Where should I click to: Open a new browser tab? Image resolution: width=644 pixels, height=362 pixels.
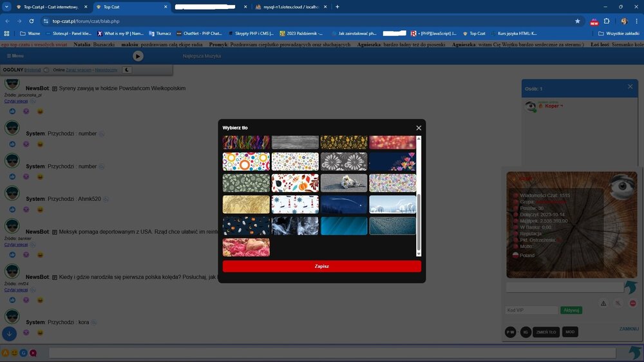337,7
